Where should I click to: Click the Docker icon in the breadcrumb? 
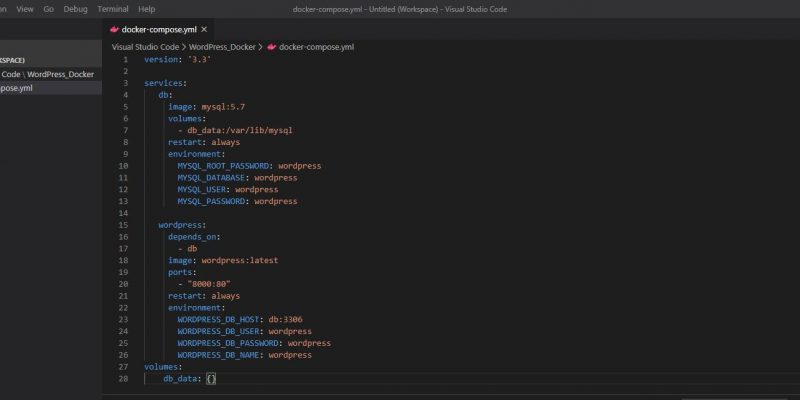271,47
